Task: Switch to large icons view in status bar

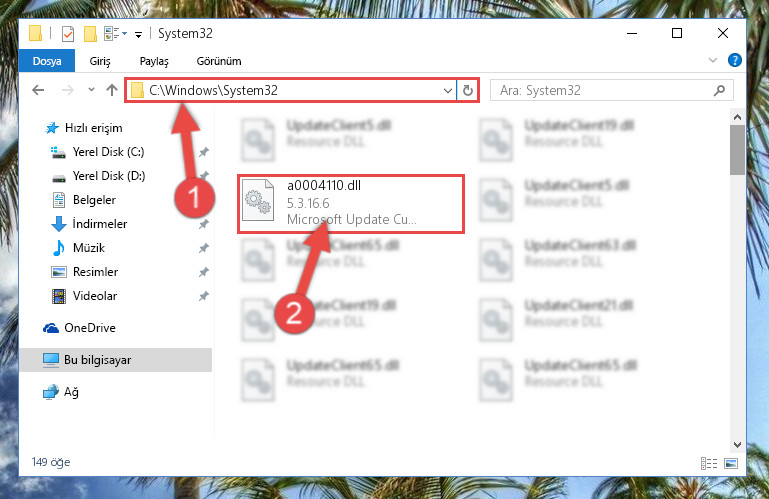Action: click(x=731, y=463)
